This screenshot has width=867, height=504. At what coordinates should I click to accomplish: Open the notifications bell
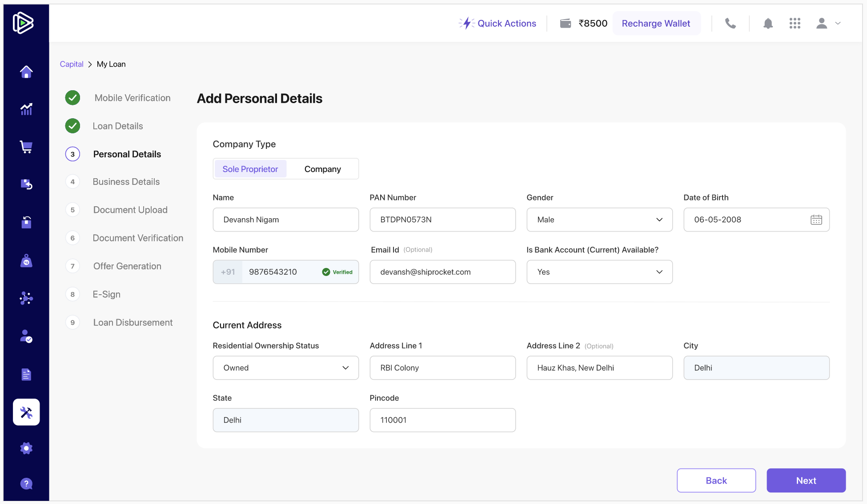tap(768, 24)
